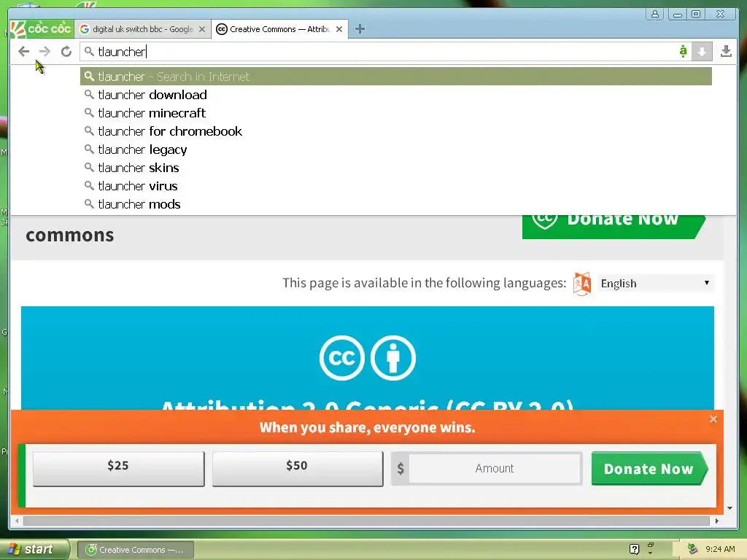
Task: Click the horizontal scrollbar track
Action: 366,521
